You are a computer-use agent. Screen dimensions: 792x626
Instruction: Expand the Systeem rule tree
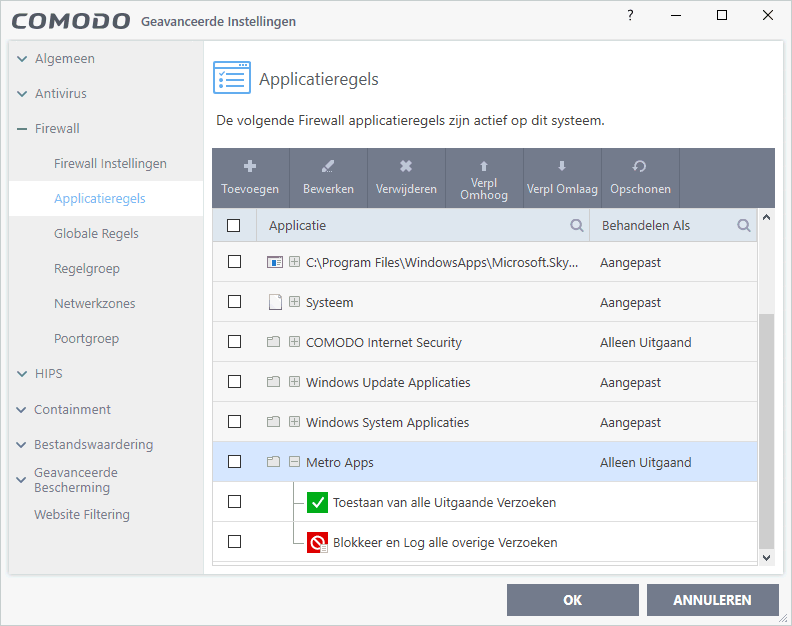(x=294, y=302)
